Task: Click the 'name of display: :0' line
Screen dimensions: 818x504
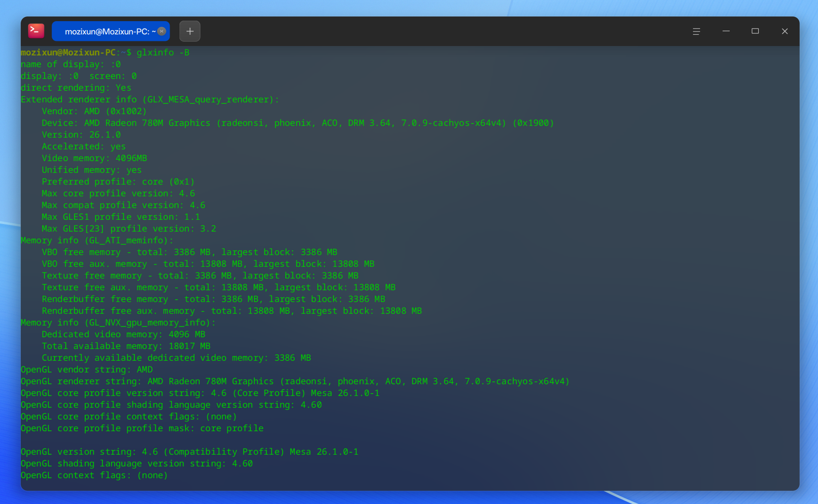Action: click(x=71, y=64)
